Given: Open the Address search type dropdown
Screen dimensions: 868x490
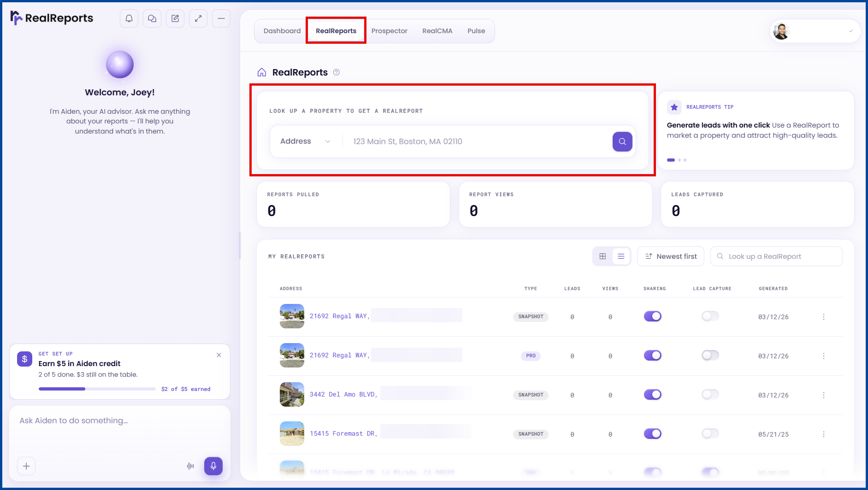Looking at the screenshot, I should tap(306, 141).
